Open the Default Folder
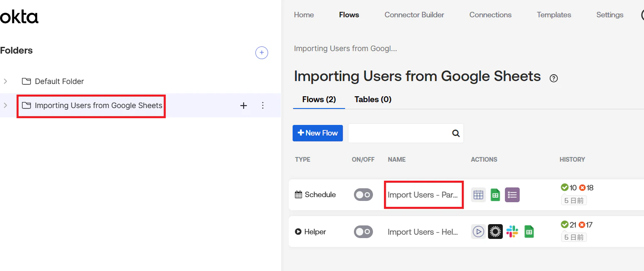Image resolution: width=644 pixels, height=271 pixels. (53, 81)
